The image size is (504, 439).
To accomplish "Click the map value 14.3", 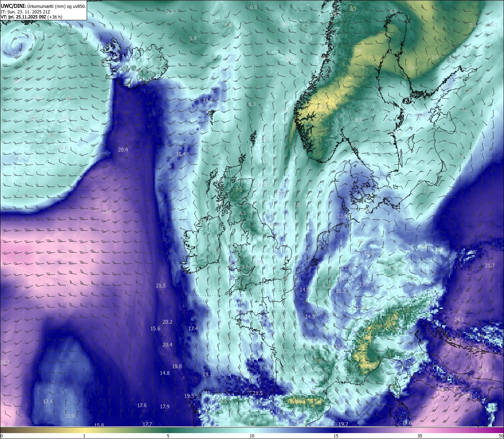I will click(x=310, y=317).
